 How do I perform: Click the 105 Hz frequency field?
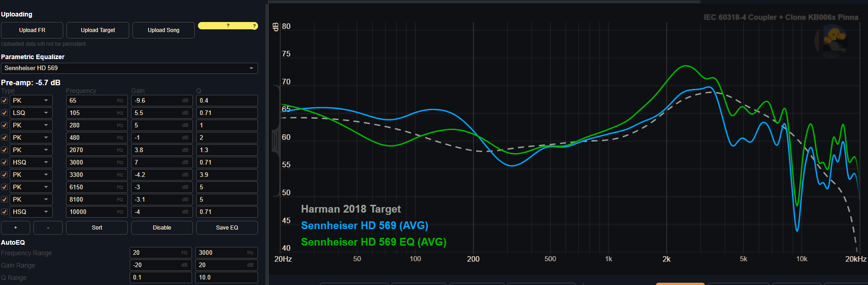click(97, 113)
